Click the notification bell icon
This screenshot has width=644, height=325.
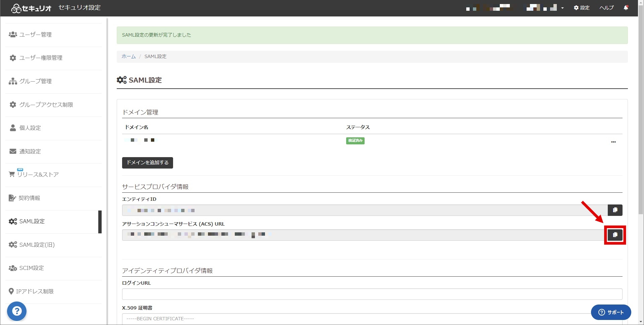tap(626, 8)
